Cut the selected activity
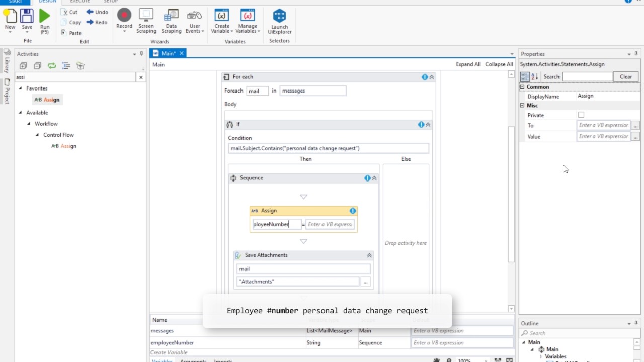Image resolution: width=644 pixels, height=362 pixels. click(69, 12)
